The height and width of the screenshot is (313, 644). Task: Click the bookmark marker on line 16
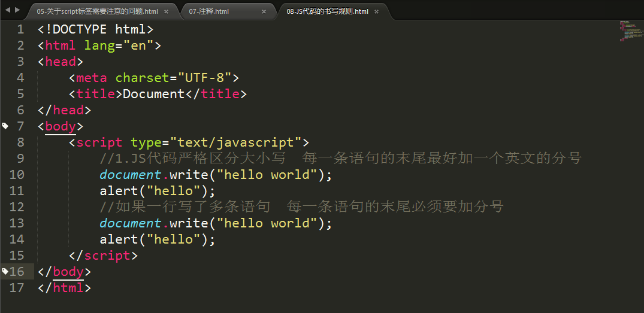pyautogui.click(x=5, y=271)
